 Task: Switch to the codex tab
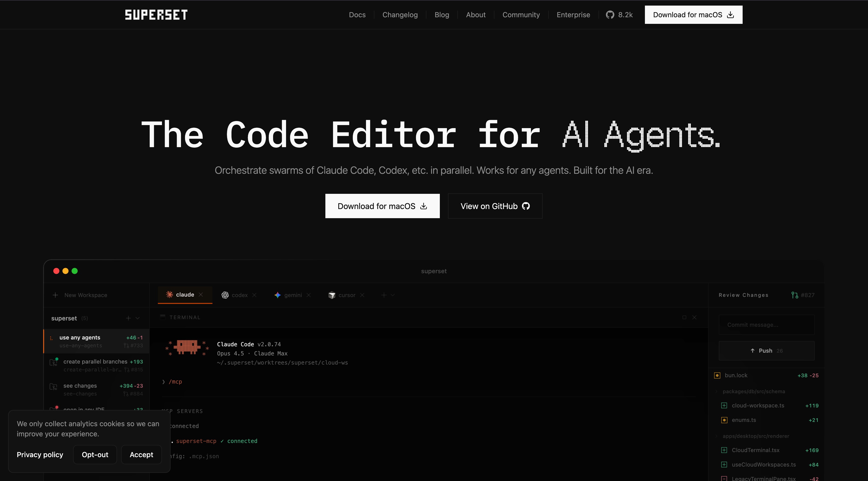point(239,295)
